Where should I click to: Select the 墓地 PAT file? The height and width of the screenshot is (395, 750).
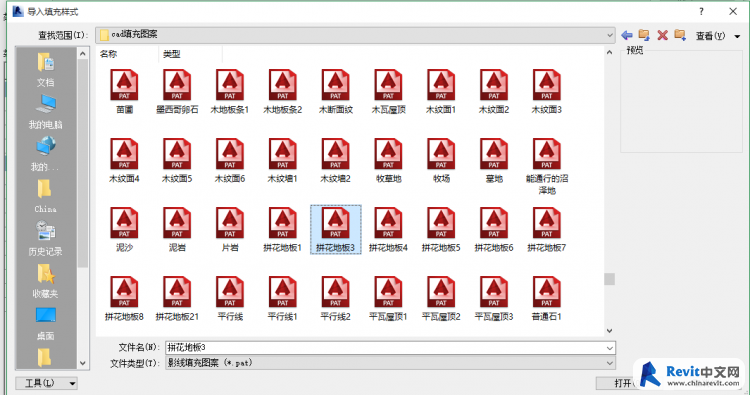pyautogui.click(x=494, y=160)
